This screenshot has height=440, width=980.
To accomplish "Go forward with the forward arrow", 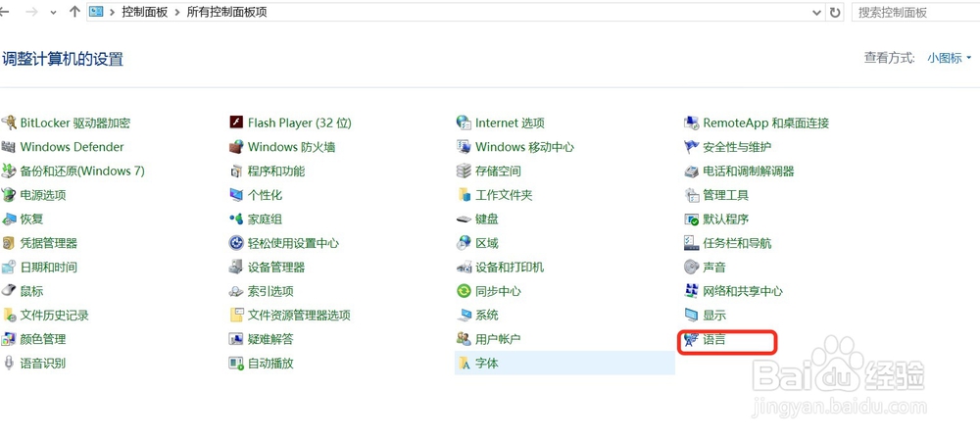I will tap(31, 12).
